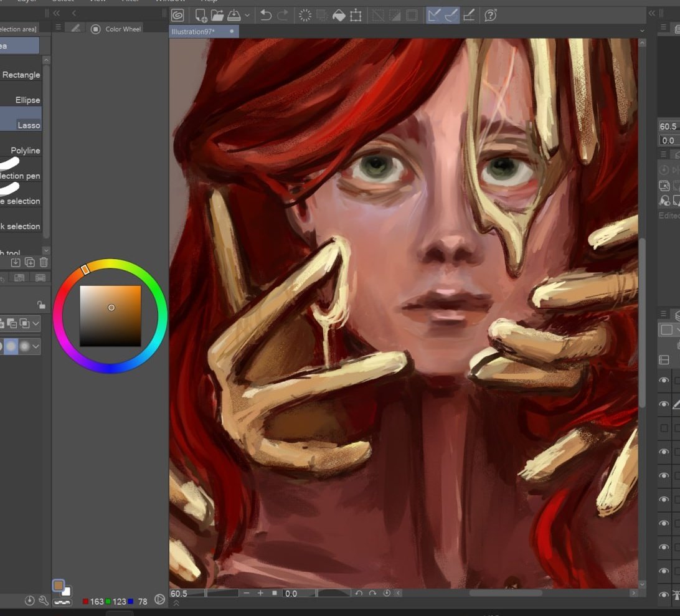
Task: Select the Erase selection sub tool
Action: pyautogui.click(x=21, y=196)
